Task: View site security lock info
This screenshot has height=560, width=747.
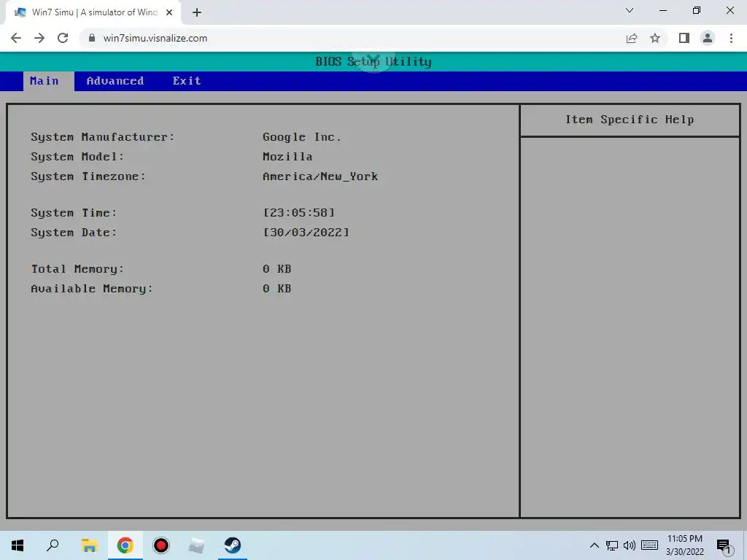Action: 91,38
